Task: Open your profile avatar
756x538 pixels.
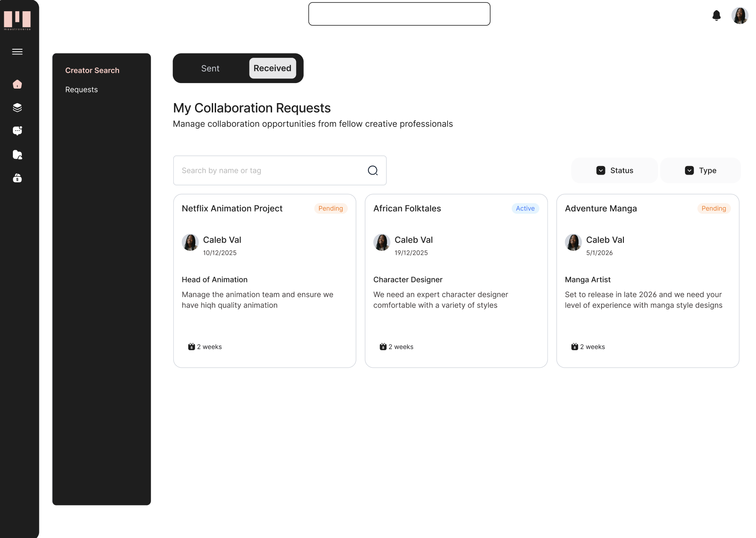Action: (x=740, y=15)
